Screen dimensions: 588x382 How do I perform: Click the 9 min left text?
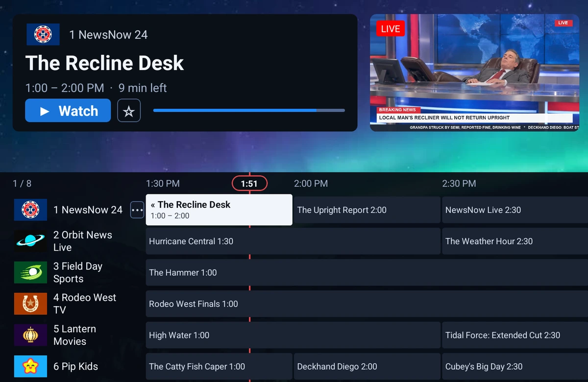143,88
